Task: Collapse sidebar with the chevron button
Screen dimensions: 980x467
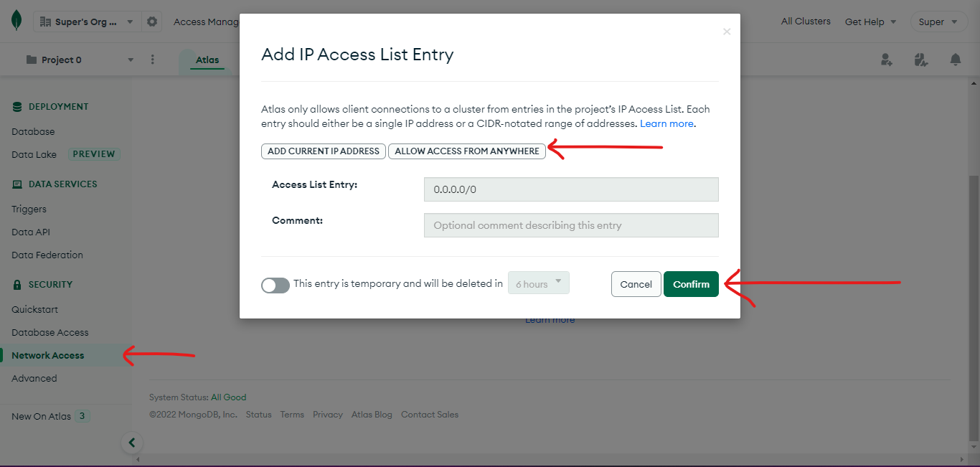Action: [131, 443]
